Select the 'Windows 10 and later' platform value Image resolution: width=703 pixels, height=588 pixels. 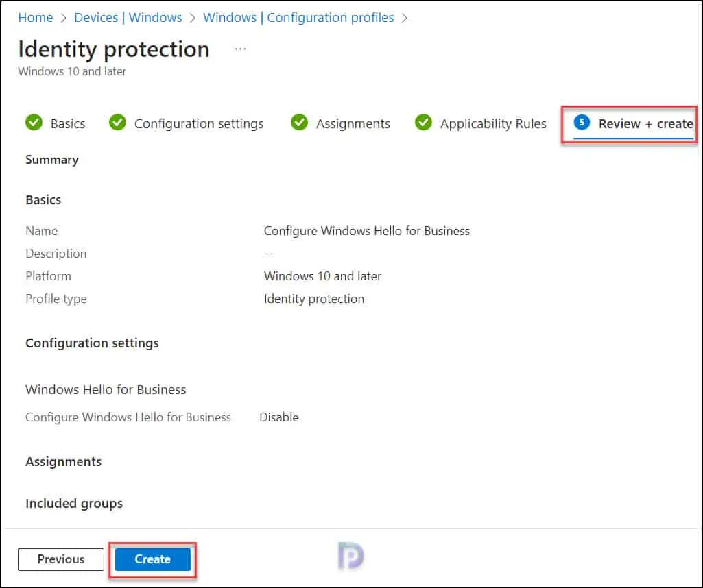322,276
